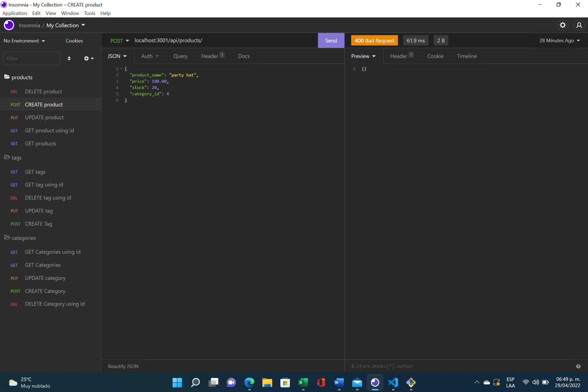The width and height of the screenshot is (588, 392).
Task: Open Excel from the taskbar
Action: tap(303, 382)
